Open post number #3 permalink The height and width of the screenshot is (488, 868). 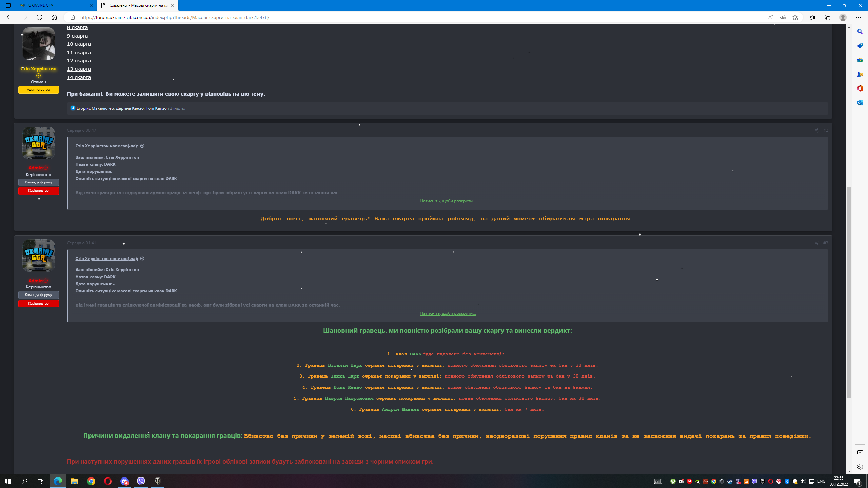coord(826,243)
